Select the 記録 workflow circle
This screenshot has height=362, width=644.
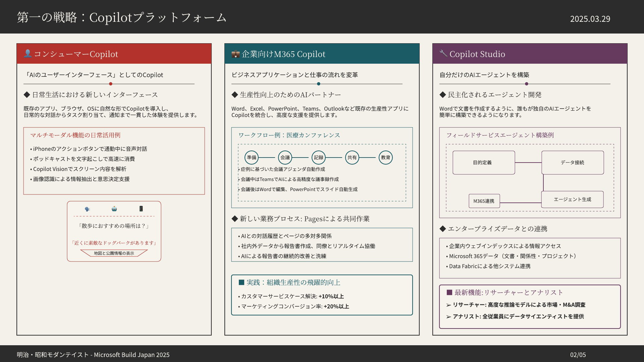pyautogui.click(x=319, y=157)
